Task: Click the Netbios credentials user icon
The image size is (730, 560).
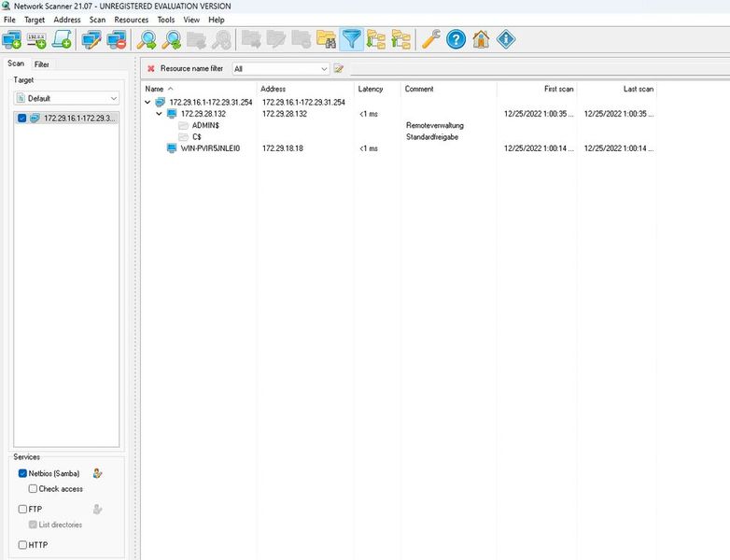Action: tap(97, 473)
